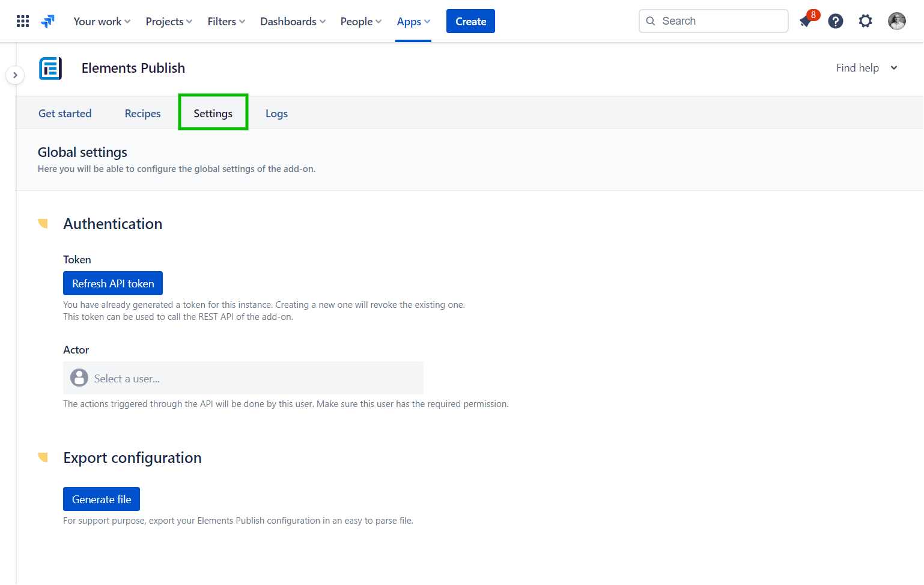Open the Your work dropdown

pos(102,22)
